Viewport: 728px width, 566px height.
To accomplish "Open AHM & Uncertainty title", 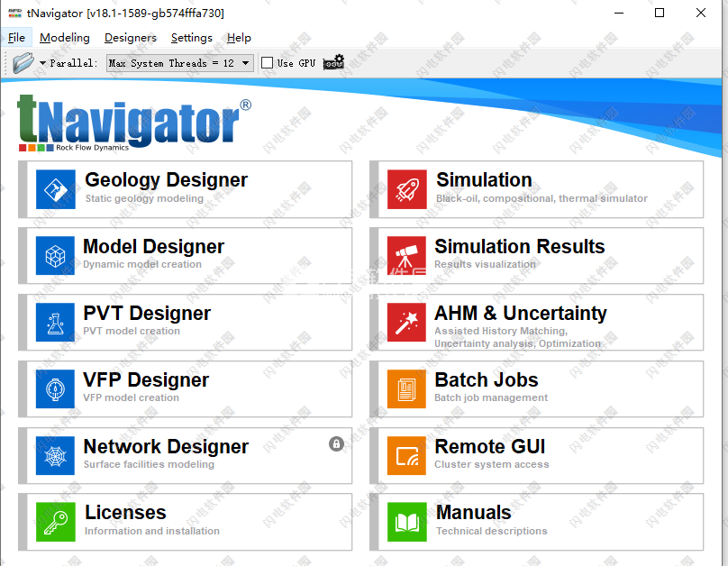I will pyautogui.click(x=521, y=314).
